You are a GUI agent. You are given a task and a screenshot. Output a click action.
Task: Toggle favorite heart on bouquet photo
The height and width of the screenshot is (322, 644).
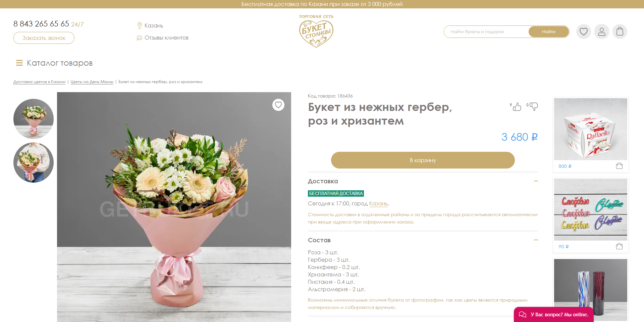coord(278,105)
